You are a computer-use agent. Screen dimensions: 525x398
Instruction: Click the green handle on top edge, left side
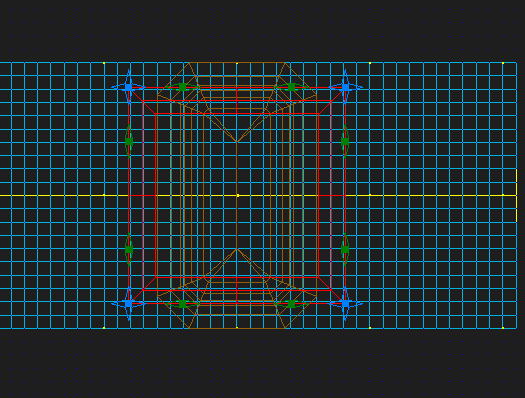[x=182, y=87]
